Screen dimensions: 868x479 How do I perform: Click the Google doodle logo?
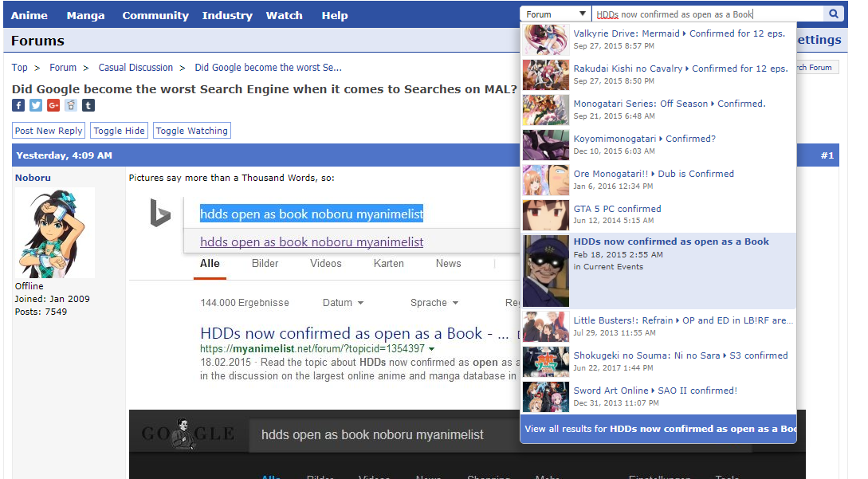click(187, 434)
